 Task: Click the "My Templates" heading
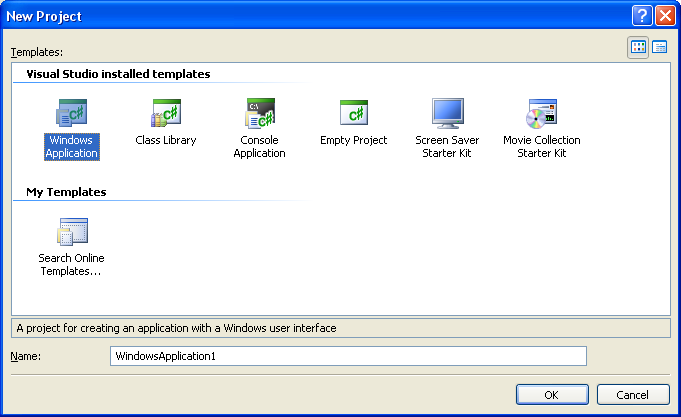pos(66,192)
